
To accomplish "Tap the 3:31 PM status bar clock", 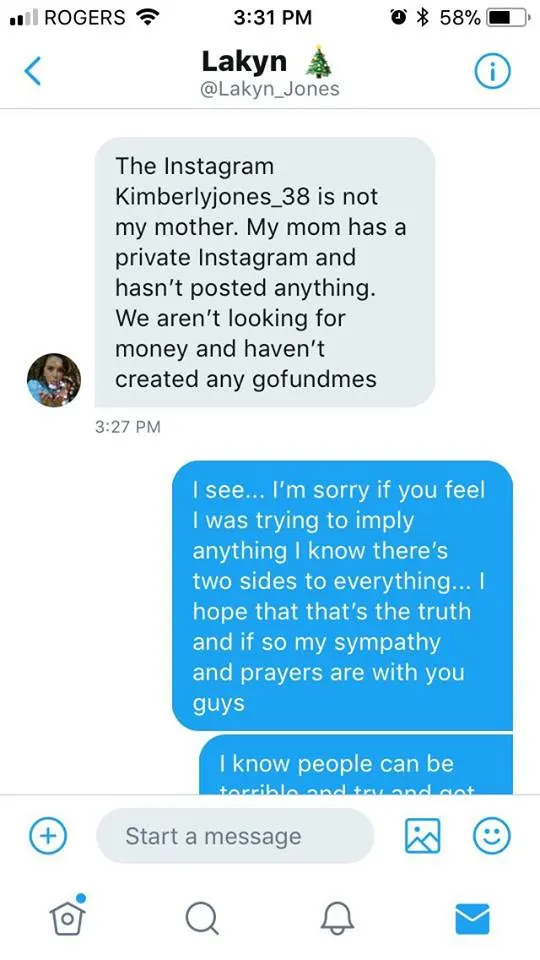I will click(272, 18).
